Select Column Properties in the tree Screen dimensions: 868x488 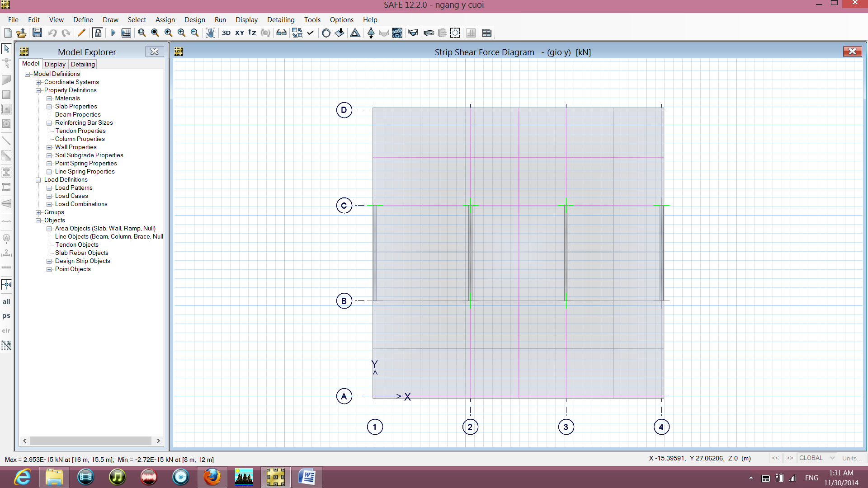(80, 139)
